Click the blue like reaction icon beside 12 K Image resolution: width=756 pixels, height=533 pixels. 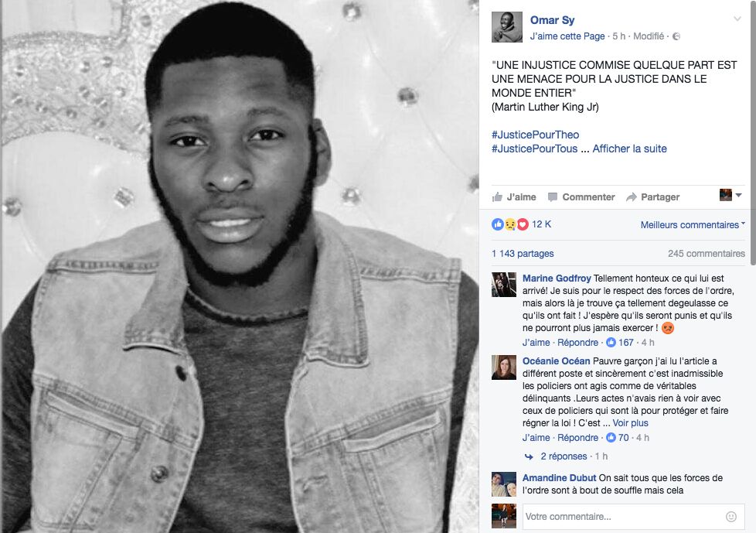[498, 224]
